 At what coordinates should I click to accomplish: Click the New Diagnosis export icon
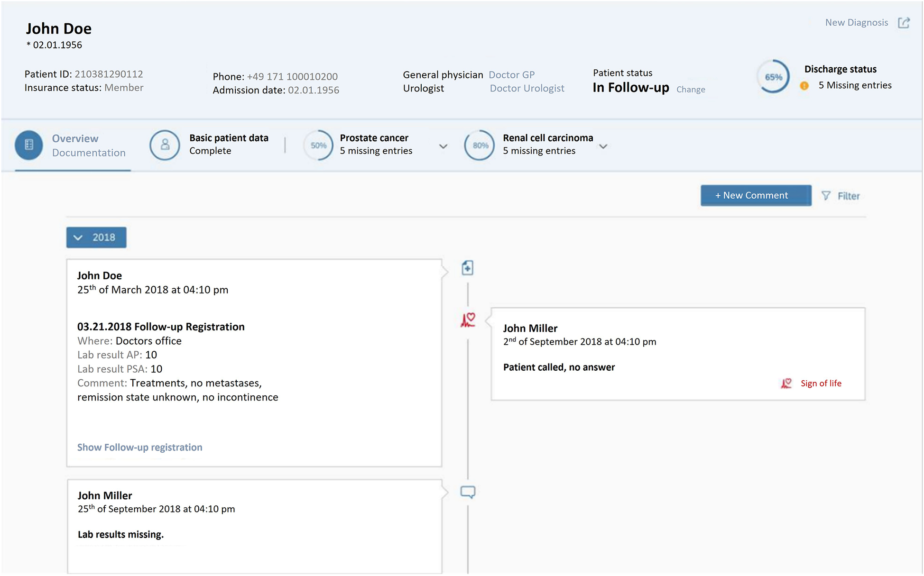pyautogui.click(x=904, y=23)
